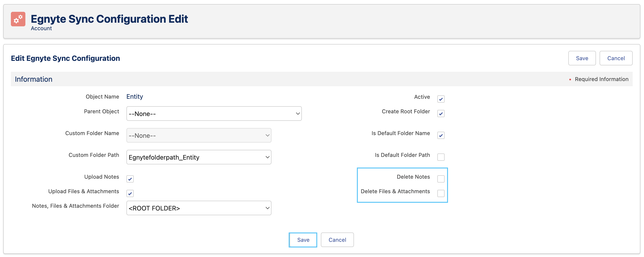Toggle the Upload Files & Attachments checkbox
Viewport: 644px width, 257px height.
(130, 193)
